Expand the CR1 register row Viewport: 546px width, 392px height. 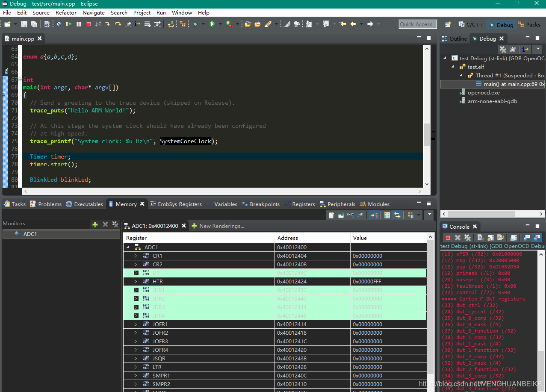(136, 256)
